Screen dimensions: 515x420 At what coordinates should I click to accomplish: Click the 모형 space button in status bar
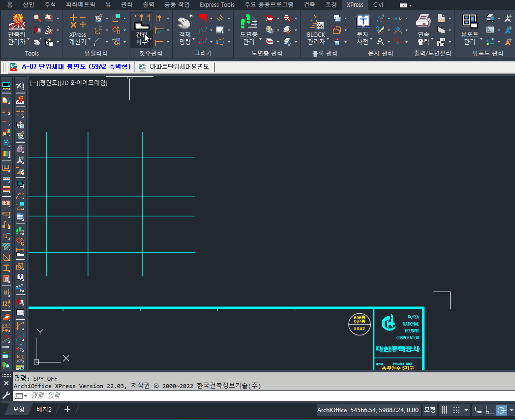(430, 410)
